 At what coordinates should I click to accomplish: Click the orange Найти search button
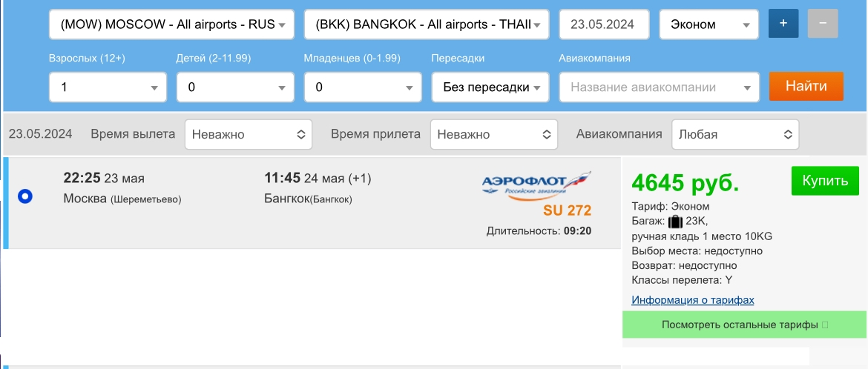pyautogui.click(x=806, y=86)
